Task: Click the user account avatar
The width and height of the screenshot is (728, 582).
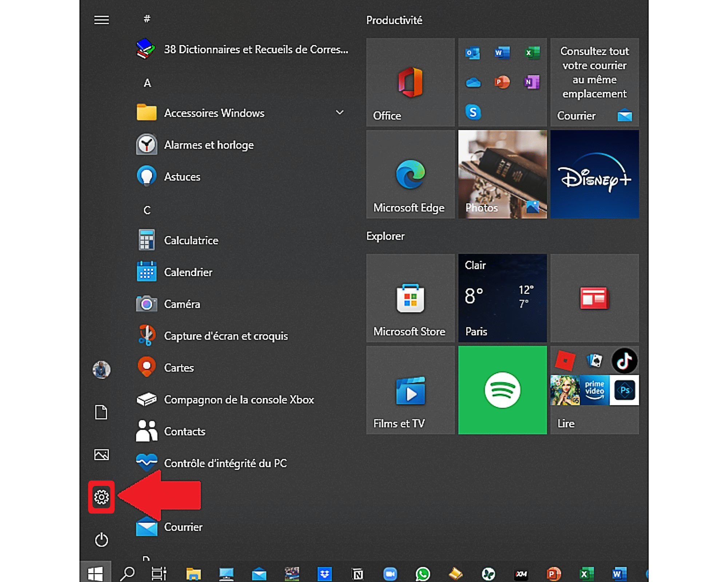Action: click(101, 370)
